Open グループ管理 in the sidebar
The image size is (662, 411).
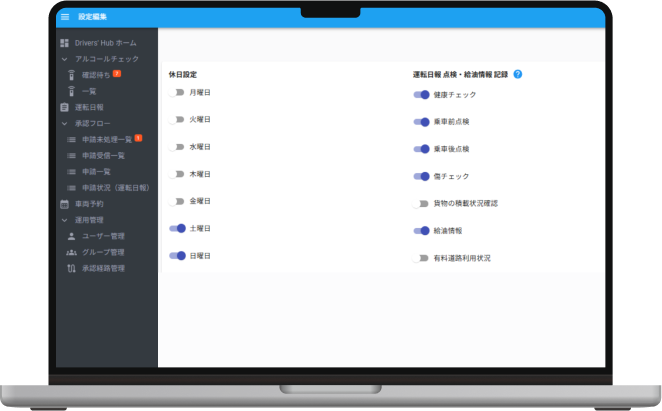pyautogui.click(x=103, y=253)
